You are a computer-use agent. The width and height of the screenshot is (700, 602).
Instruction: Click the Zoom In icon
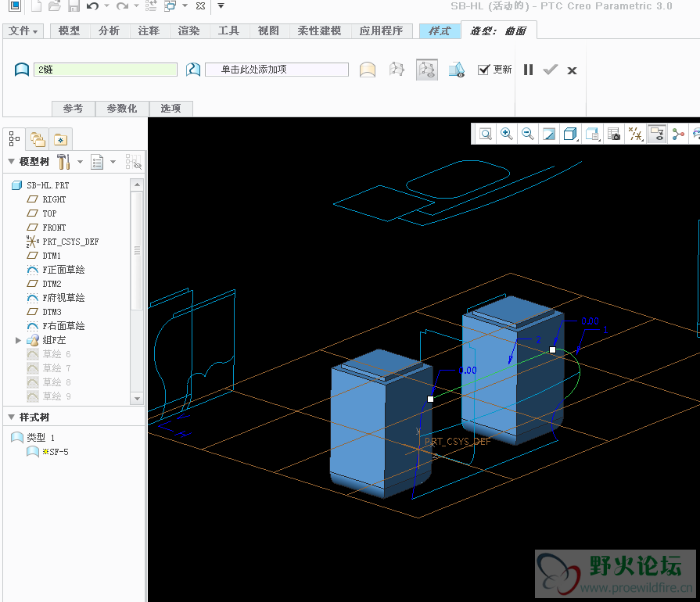(x=506, y=134)
